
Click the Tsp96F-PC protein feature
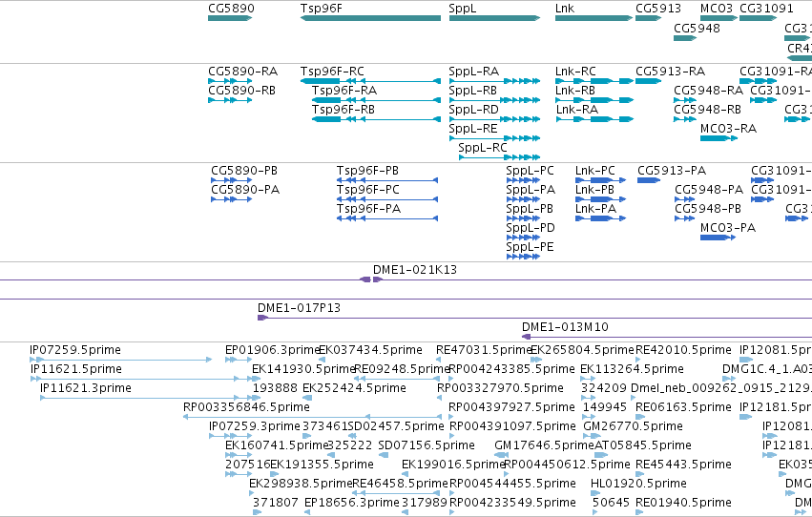pos(387,199)
